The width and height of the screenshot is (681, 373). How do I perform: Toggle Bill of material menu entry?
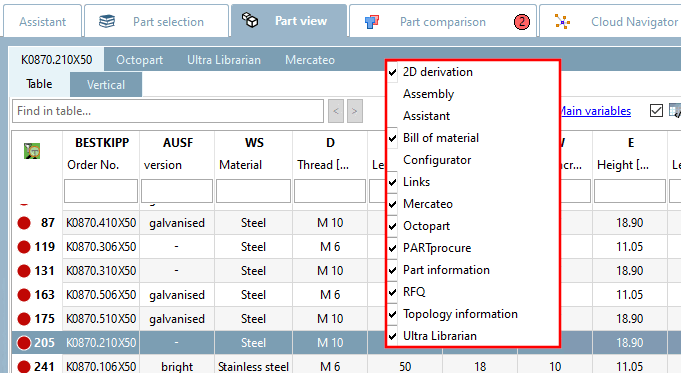(x=472, y=138)
